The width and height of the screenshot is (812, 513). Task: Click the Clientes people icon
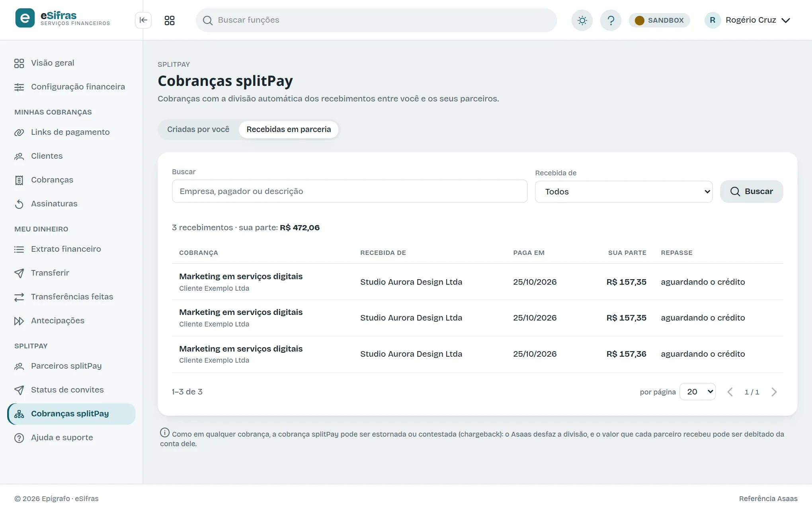(x=19, y=156)
